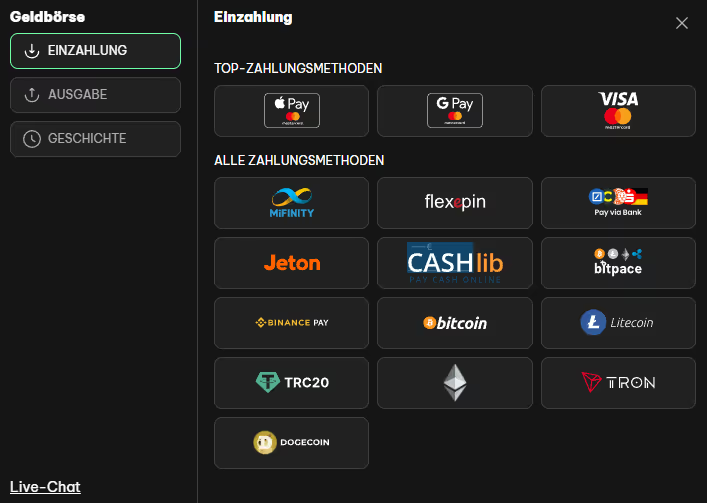Select Binance Pay deposit method
This screenshot has height=503, width=707.
[291, 323]
